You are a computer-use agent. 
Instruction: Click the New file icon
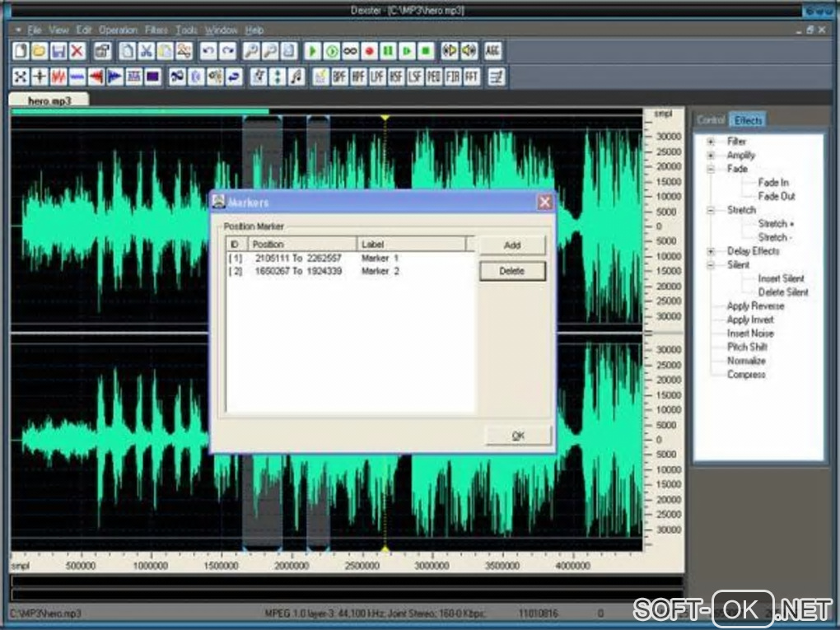[21, 51]
